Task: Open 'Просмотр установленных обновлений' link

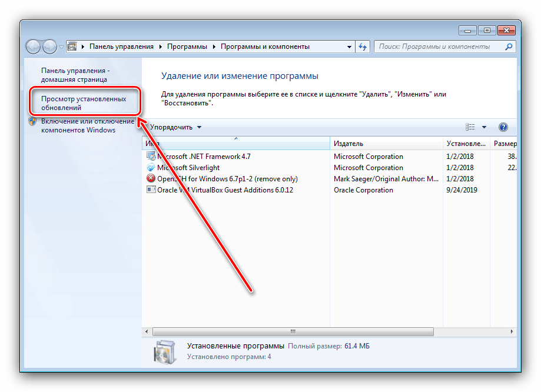Action: [84, 103]
